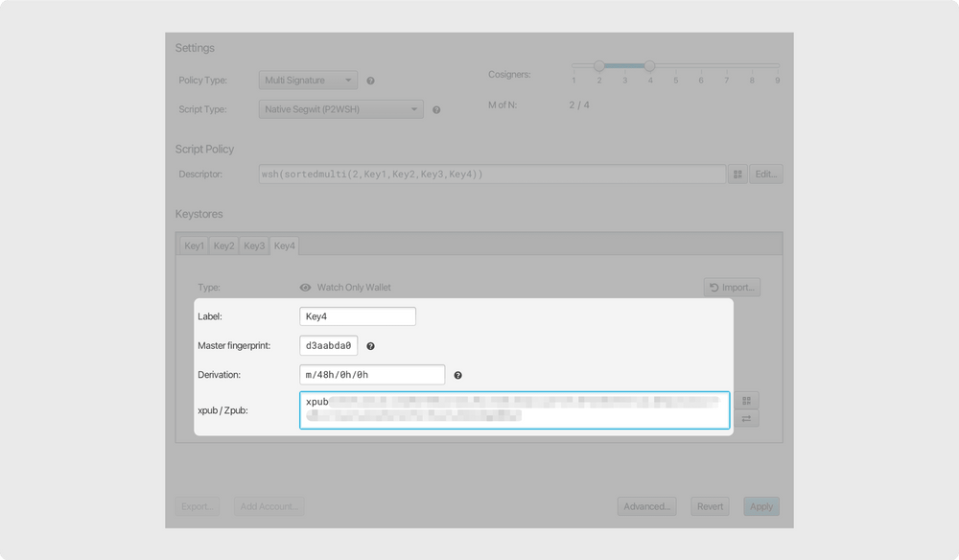Expand the Script Type combo box
Image resolution: width=959 pixels, height=560 pixels.
click(340, 110)
